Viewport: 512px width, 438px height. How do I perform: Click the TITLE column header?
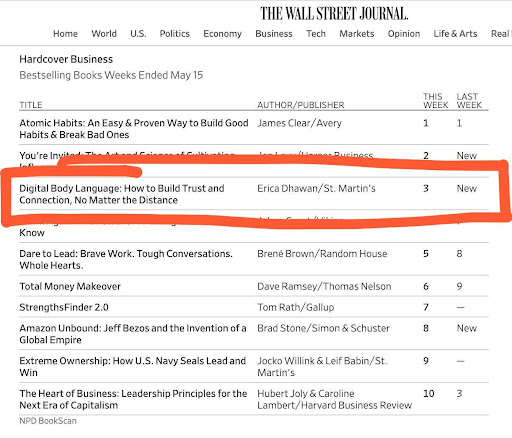click(31, 105)
